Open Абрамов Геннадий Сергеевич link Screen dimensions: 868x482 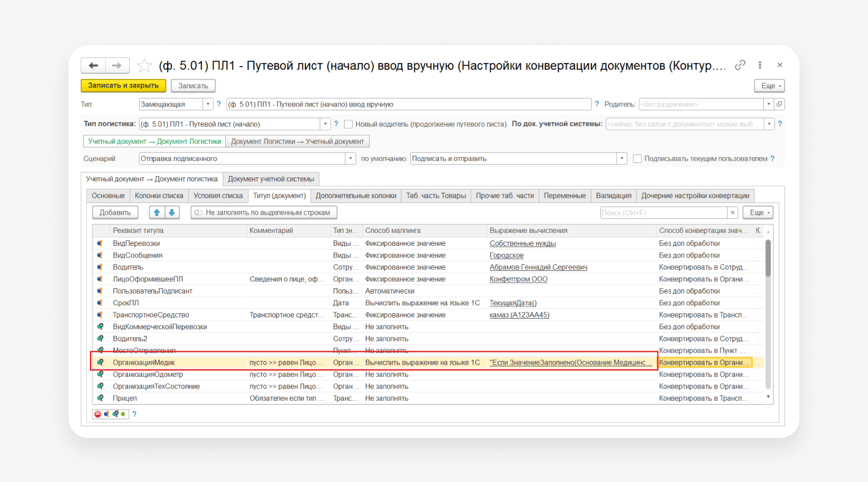click(x=539, y=267)
